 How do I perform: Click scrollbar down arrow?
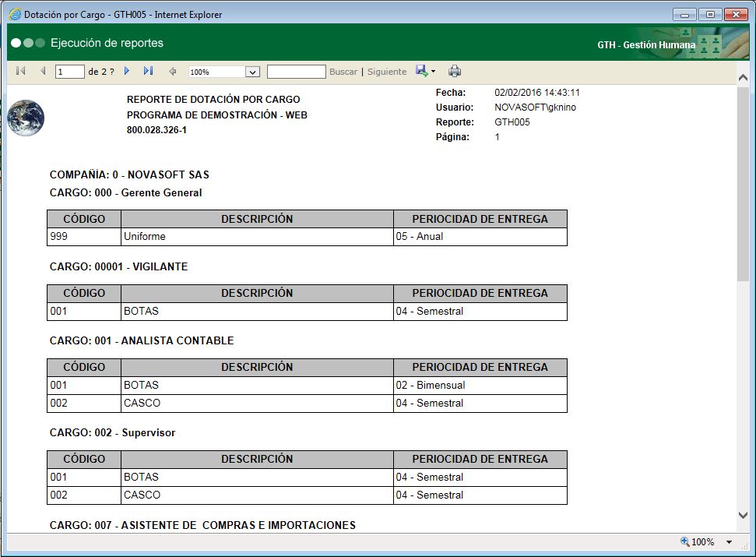coord(743,516)
